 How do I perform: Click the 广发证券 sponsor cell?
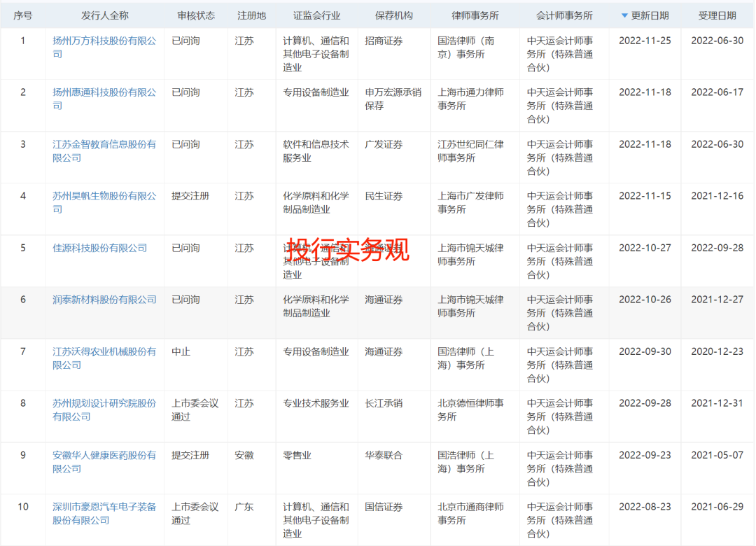click(384, 144)
